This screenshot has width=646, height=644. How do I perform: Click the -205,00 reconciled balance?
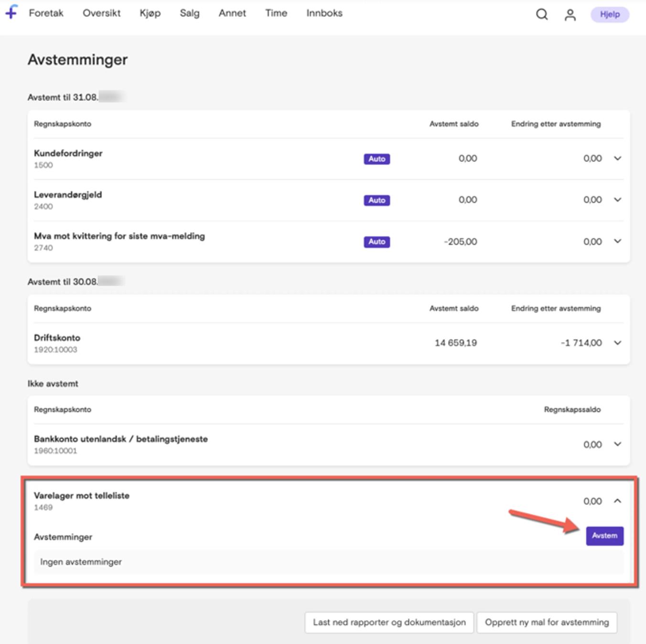(461, 242)
